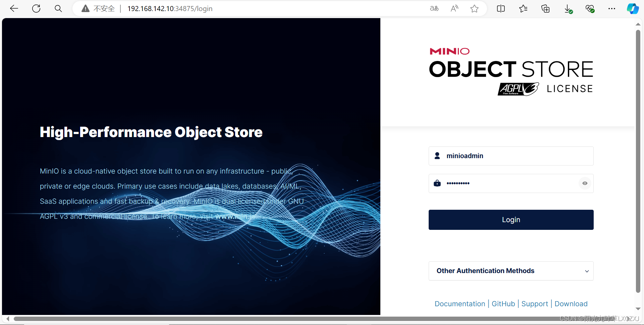Viewport: 644px width, 325px height.
Task: Open the Support link
Action: [x=535, y=304]
